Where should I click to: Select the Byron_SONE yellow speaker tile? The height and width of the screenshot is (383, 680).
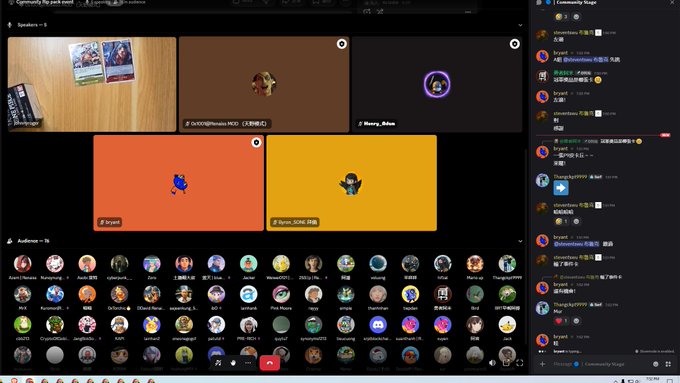tap(352, 183)
